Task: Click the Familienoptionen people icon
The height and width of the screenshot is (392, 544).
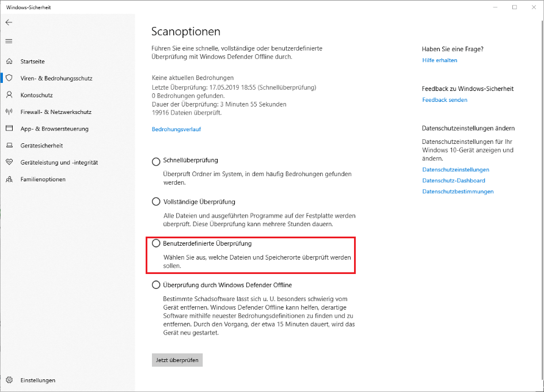Action: 9,179
